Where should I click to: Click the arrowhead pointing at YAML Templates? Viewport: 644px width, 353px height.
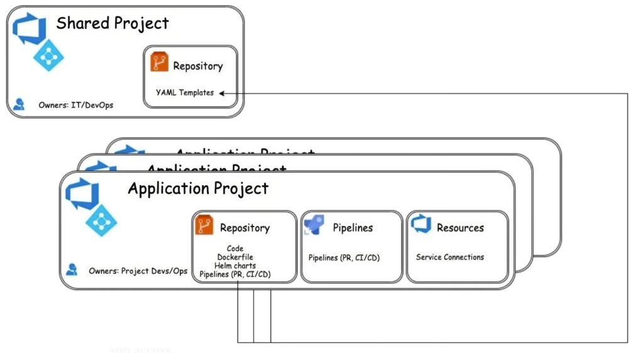coord(222,93)
